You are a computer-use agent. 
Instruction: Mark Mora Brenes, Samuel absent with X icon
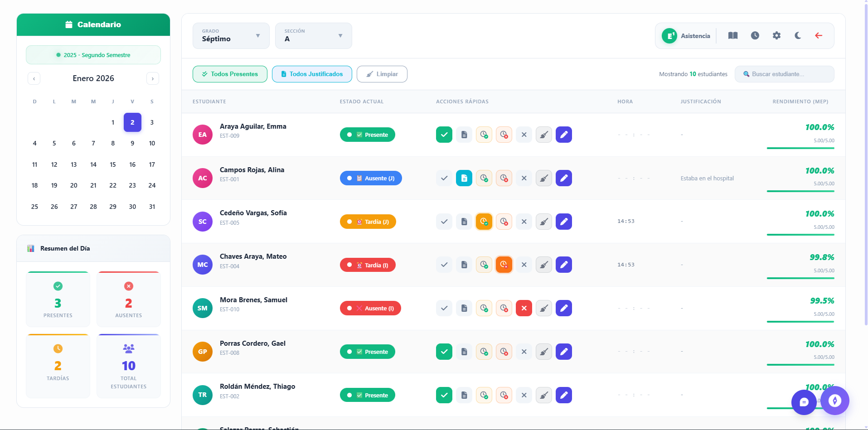524,308
